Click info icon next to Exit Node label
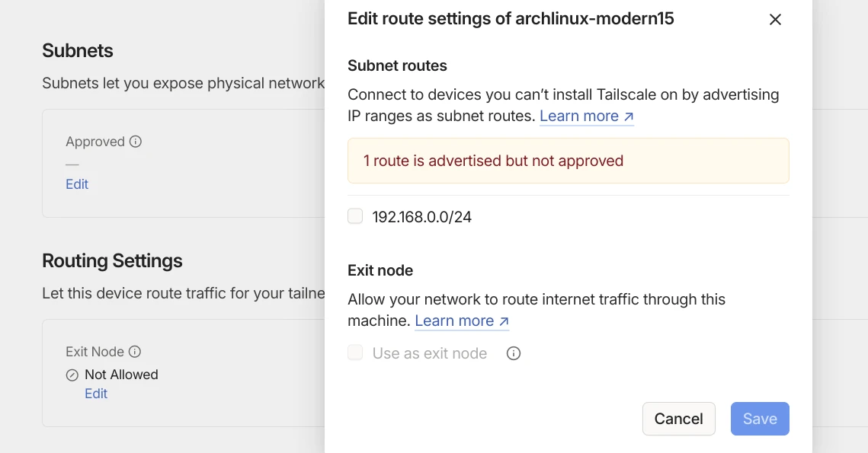868x453 pixels. point(135,352)
